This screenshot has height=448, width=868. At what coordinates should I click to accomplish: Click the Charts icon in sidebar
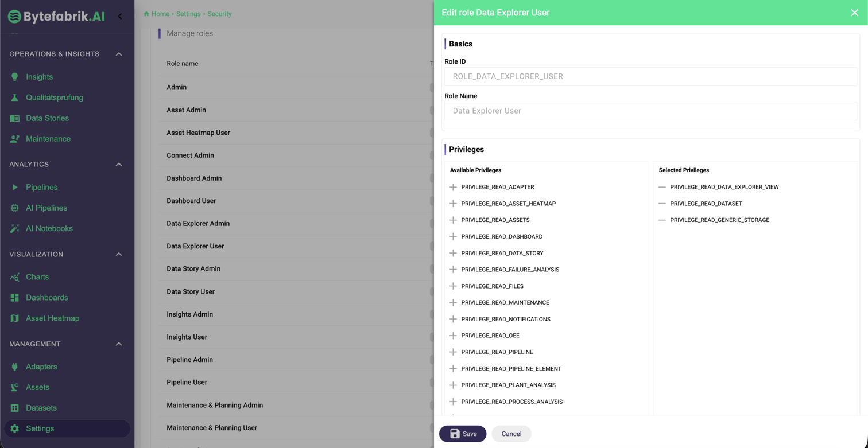(x=15, y=277)
